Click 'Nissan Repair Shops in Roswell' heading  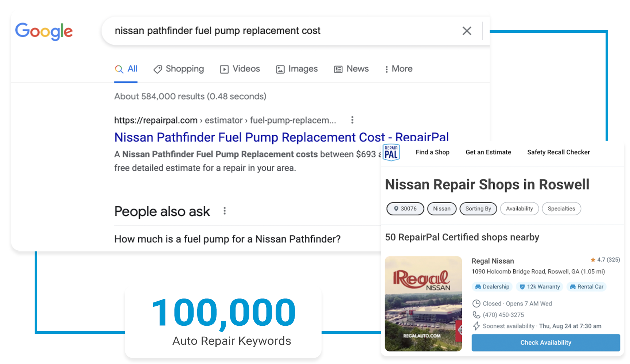pos(487,185)
